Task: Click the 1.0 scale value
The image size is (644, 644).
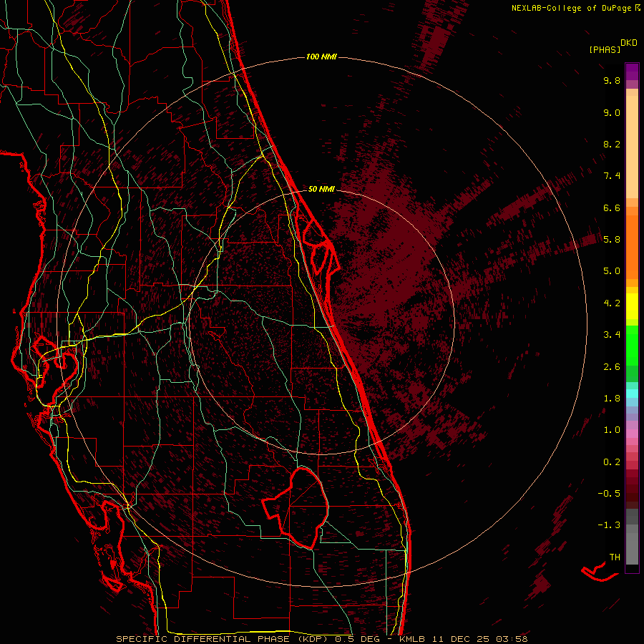Action: pyautogui.click(x=612, y=430)
